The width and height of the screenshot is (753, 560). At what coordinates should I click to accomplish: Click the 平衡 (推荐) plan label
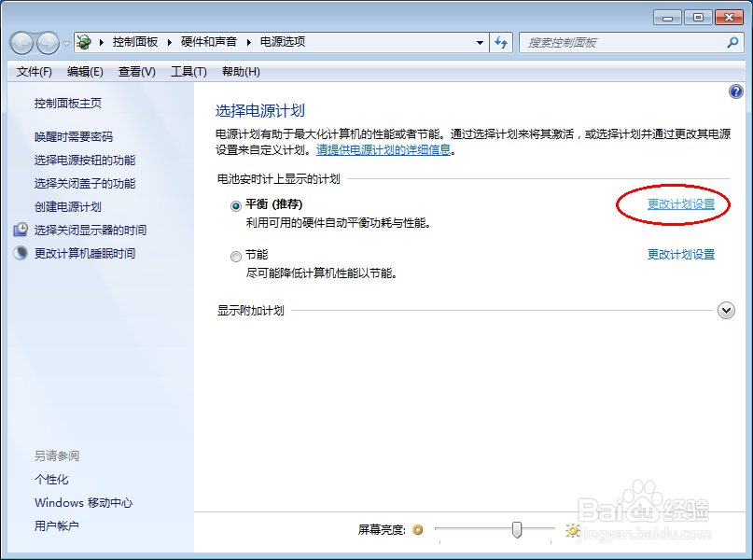point(273,204)
